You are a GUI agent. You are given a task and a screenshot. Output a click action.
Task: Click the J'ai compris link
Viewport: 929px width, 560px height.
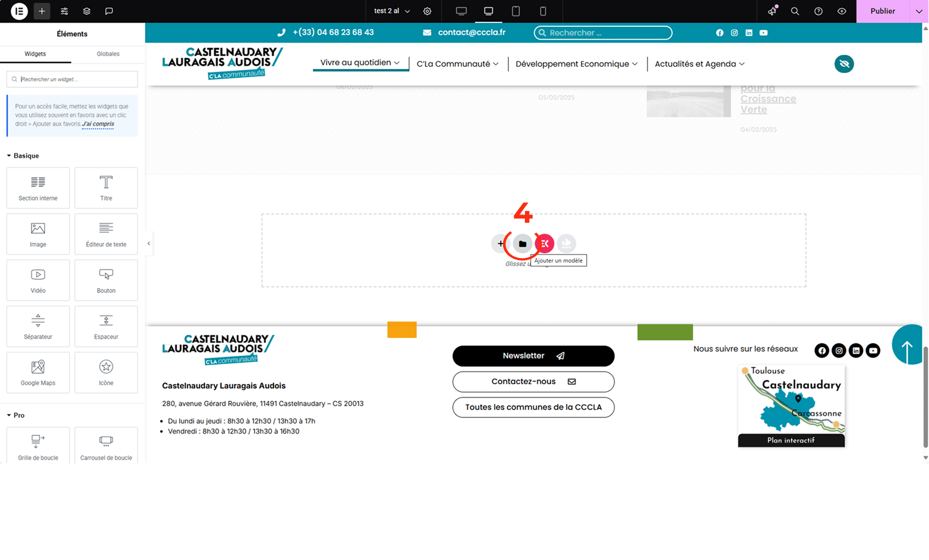(x=98, y=124)
